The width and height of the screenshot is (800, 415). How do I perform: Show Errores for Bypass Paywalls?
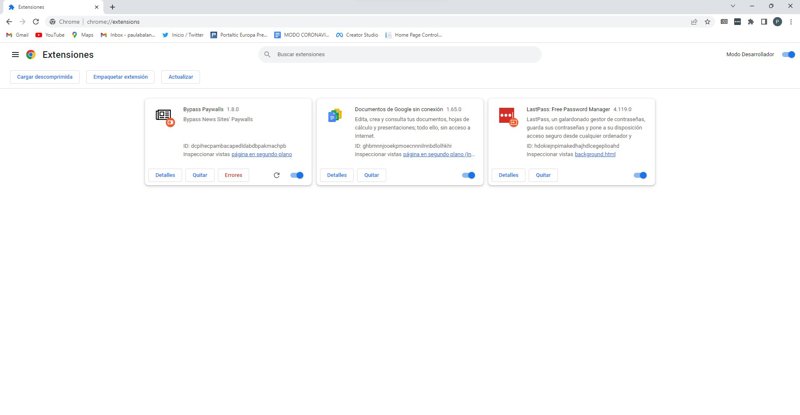[x=233, y=175]
